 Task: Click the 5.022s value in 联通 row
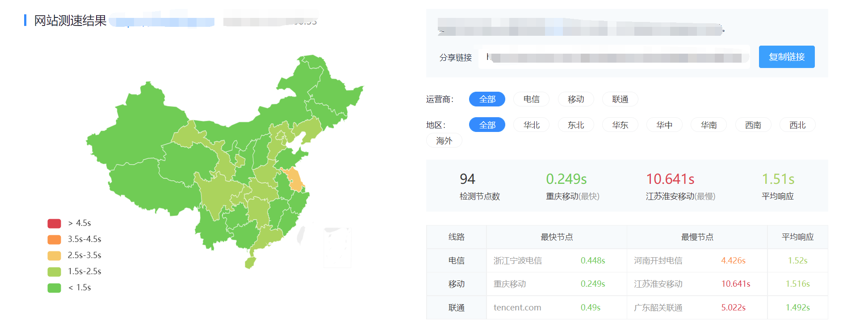[x=733, y=308]
